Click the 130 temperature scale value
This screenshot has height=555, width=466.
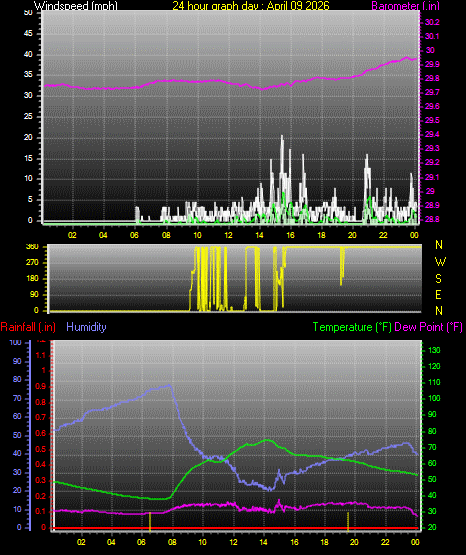coord(434,350)
